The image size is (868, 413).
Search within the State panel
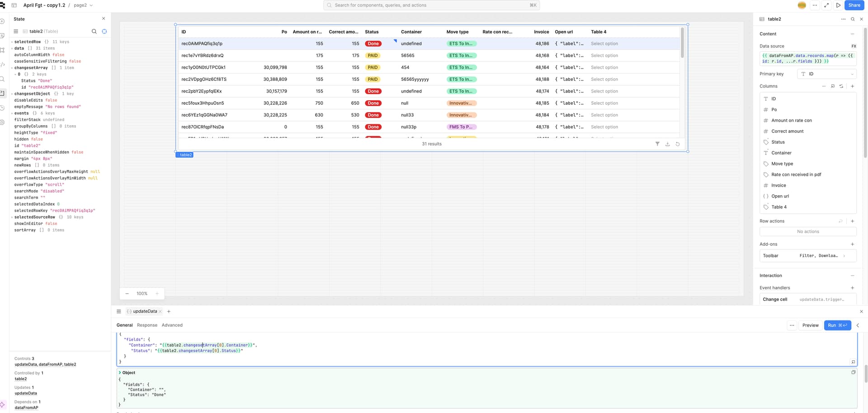94,31
